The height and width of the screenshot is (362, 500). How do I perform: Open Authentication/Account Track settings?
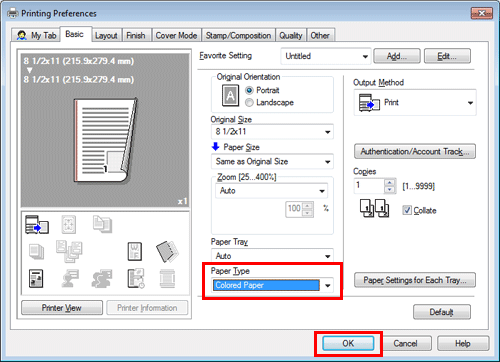coord(415,152)
